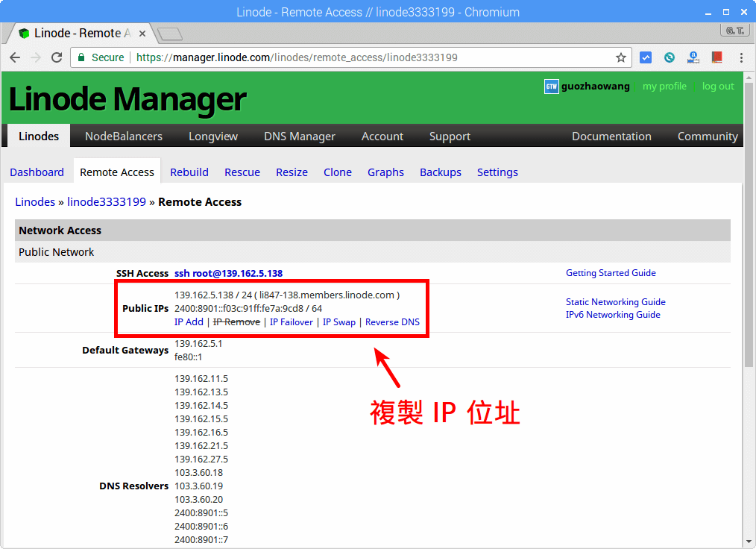Click the IP Add link

[x=189, y=321]
